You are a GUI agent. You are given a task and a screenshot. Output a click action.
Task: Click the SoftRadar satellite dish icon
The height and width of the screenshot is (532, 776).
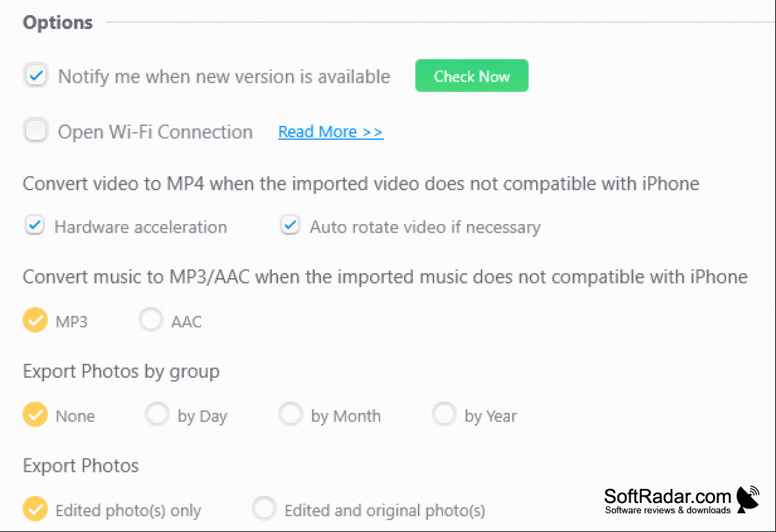pos(748,499)
